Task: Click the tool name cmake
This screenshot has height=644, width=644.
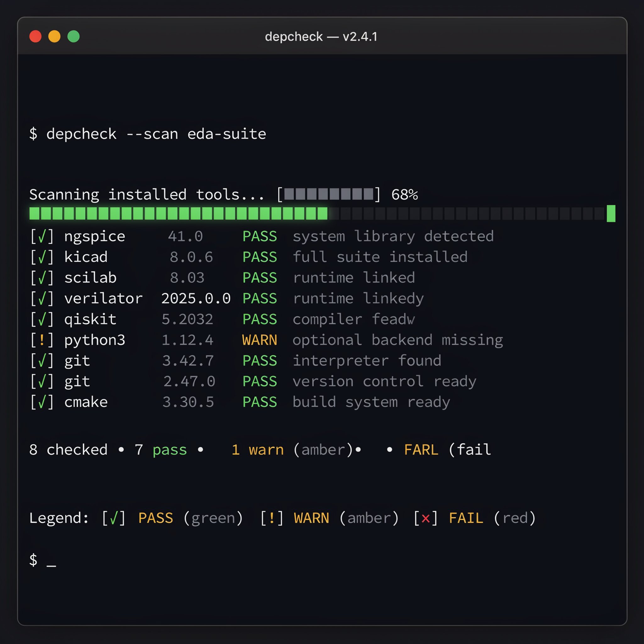Action: click(x=86, y=402)
